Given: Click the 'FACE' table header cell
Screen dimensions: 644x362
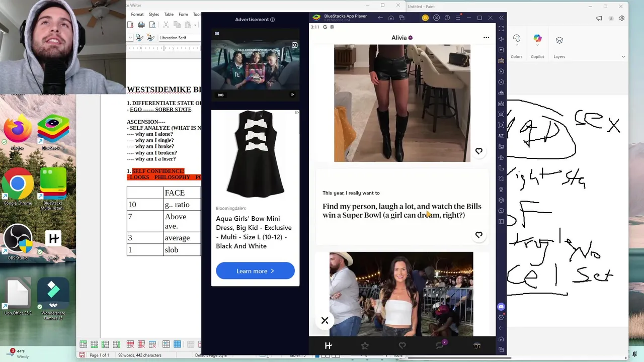Looking at the screenshot, I should (182, 193).
